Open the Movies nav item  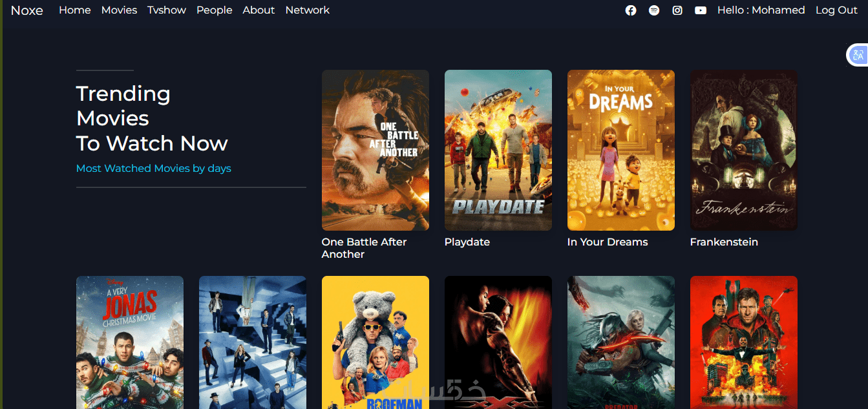[119, 10]
